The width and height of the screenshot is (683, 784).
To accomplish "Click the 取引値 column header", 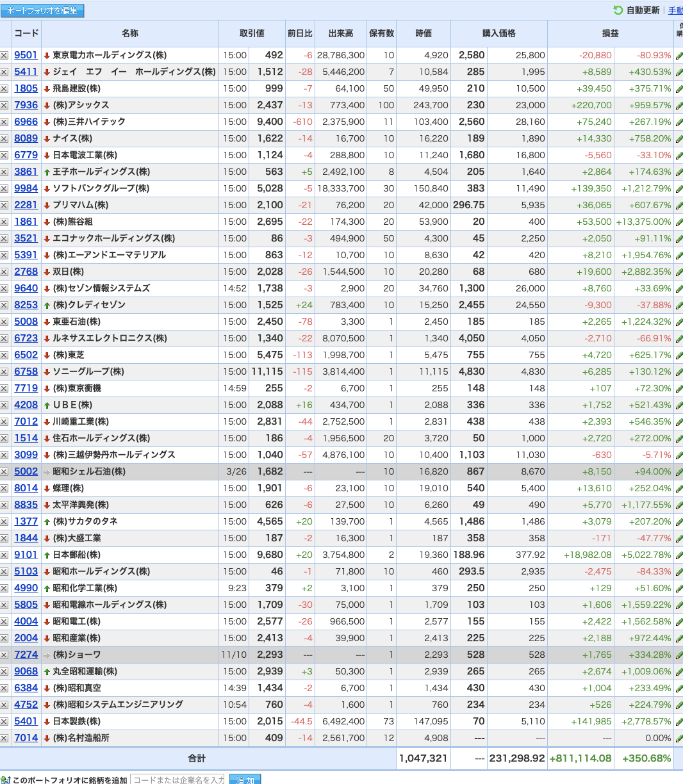I will click(x=252, y=33).
